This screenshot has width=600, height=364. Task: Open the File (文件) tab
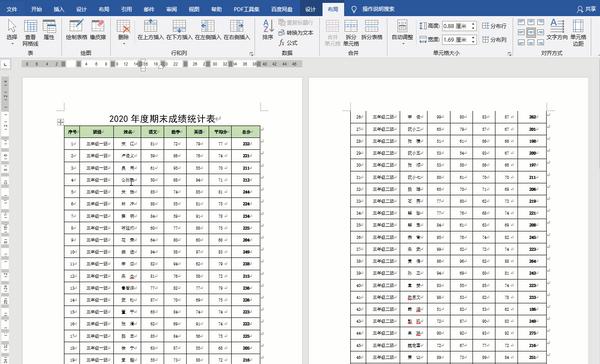tap(12, 9)
